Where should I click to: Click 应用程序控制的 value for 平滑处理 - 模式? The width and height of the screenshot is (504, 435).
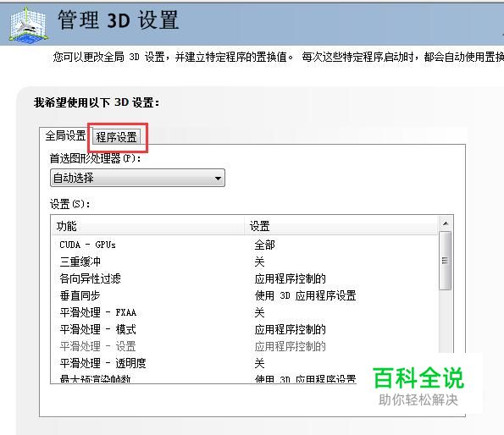[291, 330]
